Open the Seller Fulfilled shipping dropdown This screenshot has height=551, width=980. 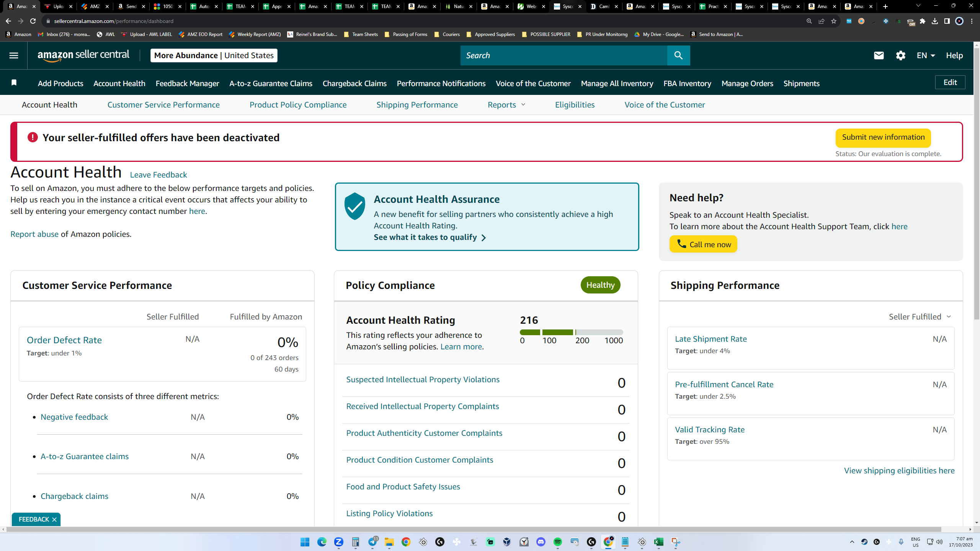[920, 317]
